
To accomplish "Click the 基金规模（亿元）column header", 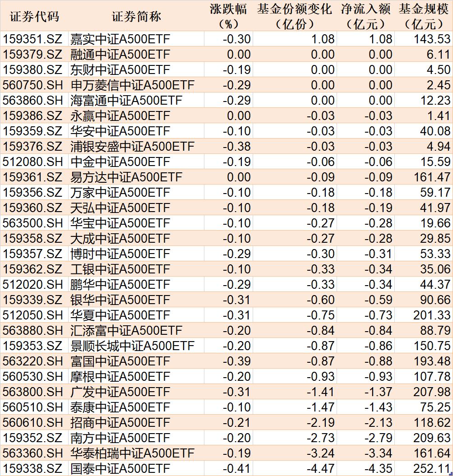I will 424,16.
